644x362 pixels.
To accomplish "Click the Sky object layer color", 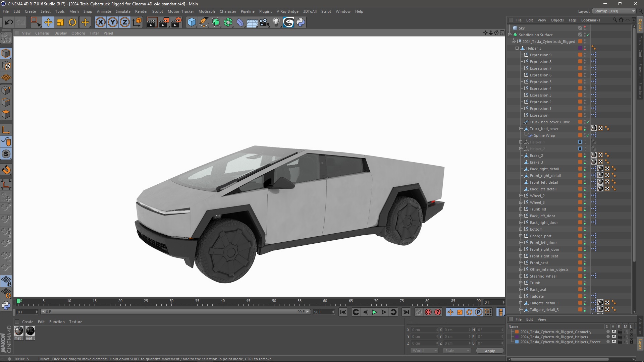I will pos(580,28).
